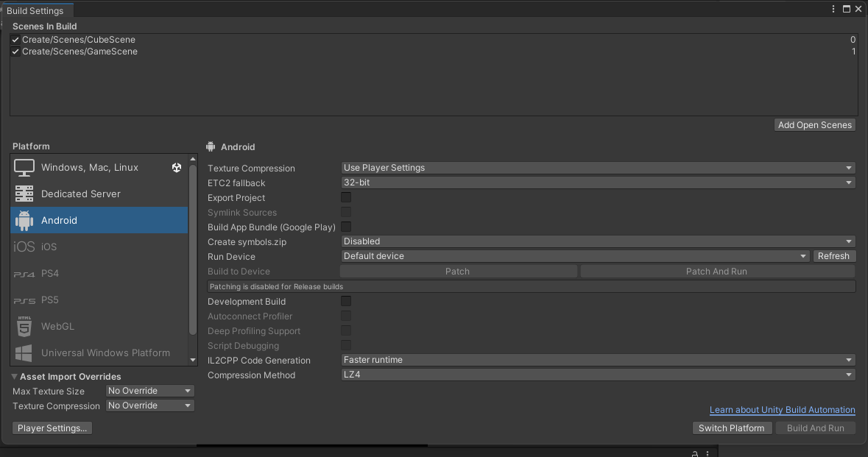This screenshot has height=457, width=868.
Task: Select the WebGL platform entry
Action: coord(99,327)
